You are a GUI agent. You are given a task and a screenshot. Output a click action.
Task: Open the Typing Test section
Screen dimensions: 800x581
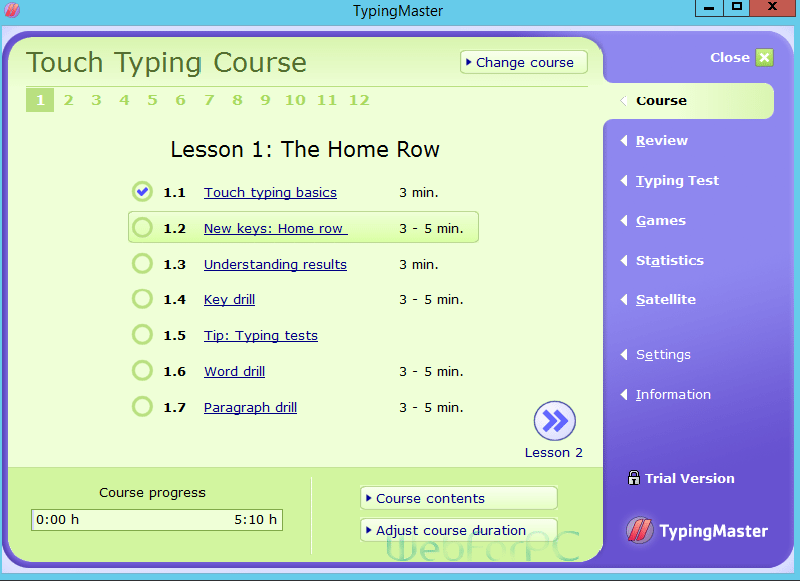(677, 181)
